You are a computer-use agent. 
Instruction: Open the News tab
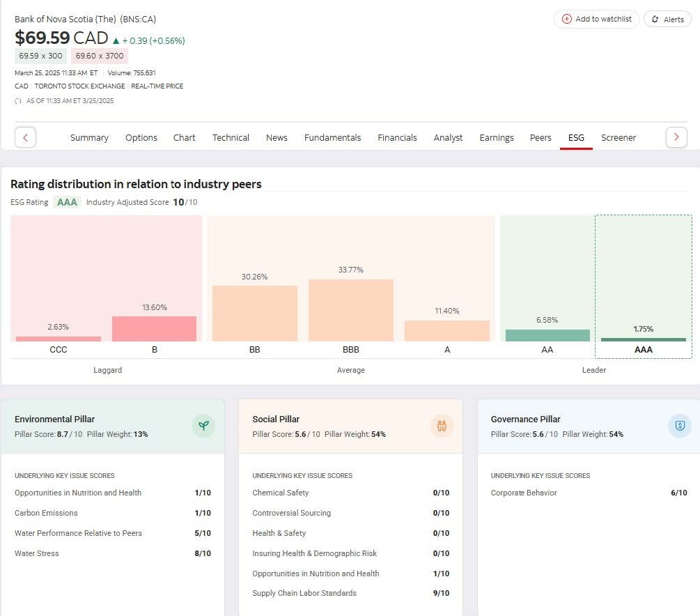(277, 137)
